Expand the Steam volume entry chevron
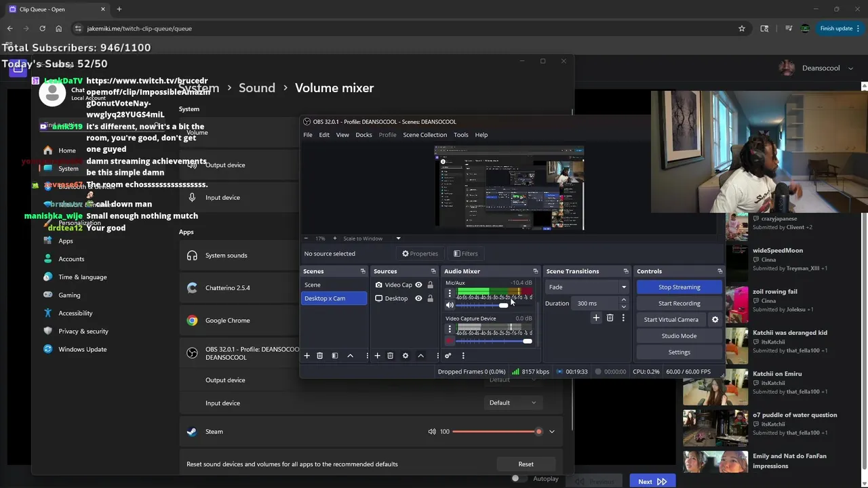This screenshot has width=868, height=488. click(x=551, y=432)
